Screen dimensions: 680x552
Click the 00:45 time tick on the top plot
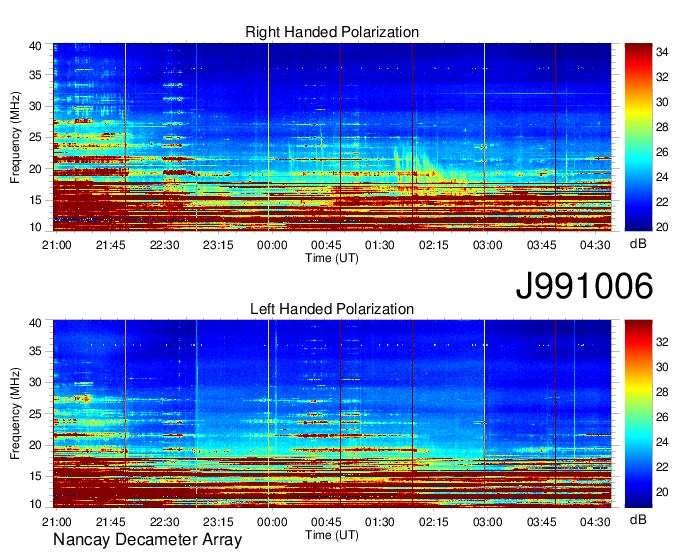click(326, 245)
